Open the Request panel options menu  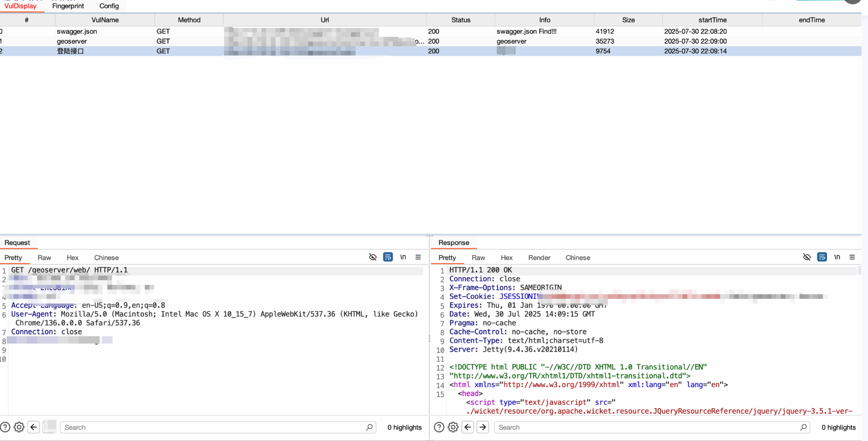pos(418,257)
